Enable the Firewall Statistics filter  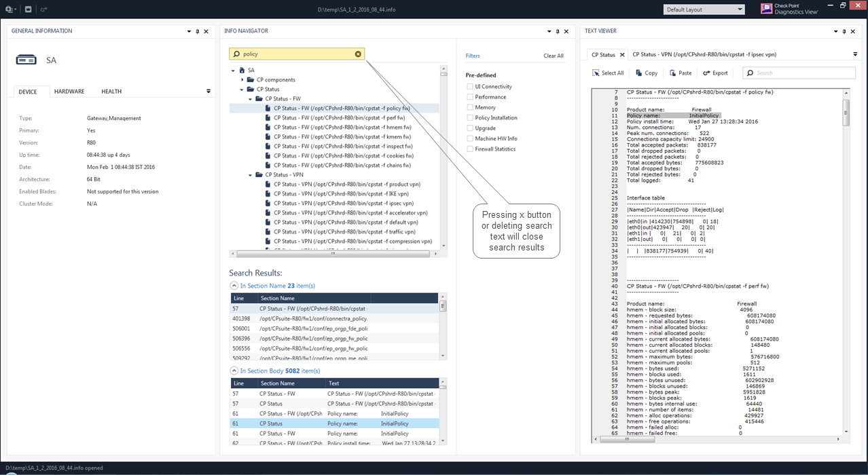click(470, 149)
